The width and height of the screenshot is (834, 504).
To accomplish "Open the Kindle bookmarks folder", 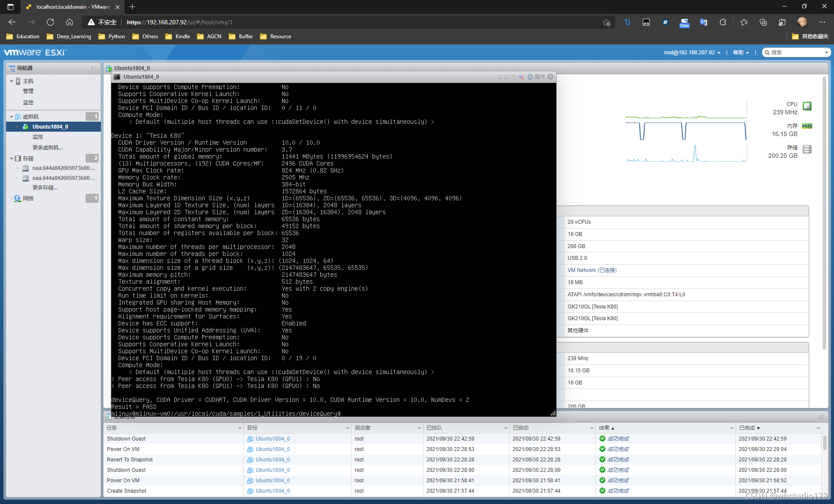I will (x=178, y=36).
